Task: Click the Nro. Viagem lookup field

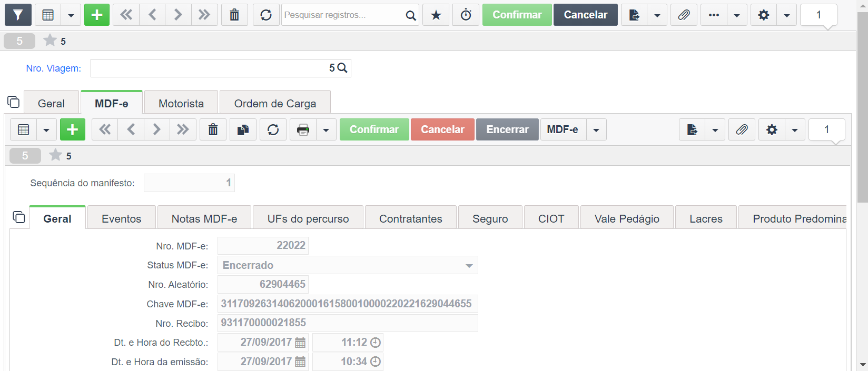Action: [221, 68]
